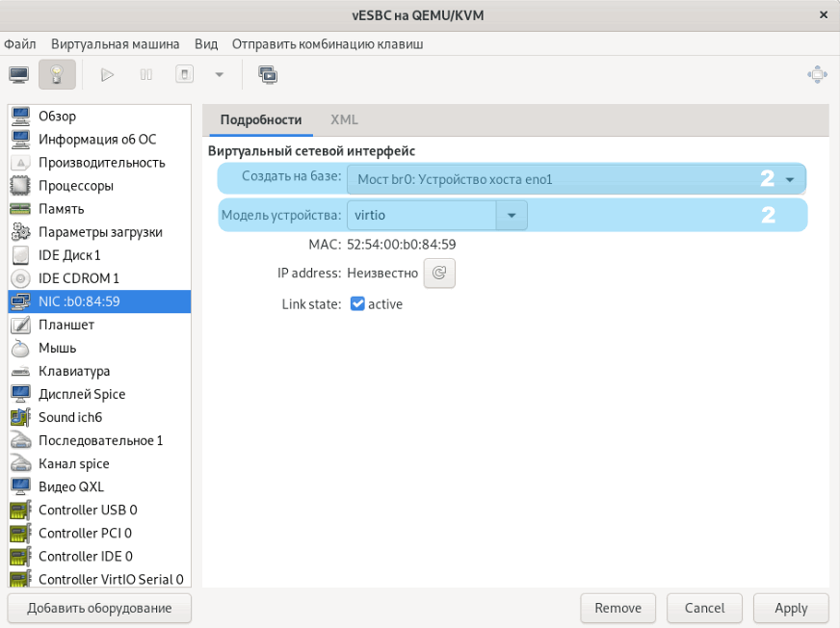This screenshot has width=840, height=628.
Task: Show virtual hardware details lightbulb
Action: click(x=58, y=74)
